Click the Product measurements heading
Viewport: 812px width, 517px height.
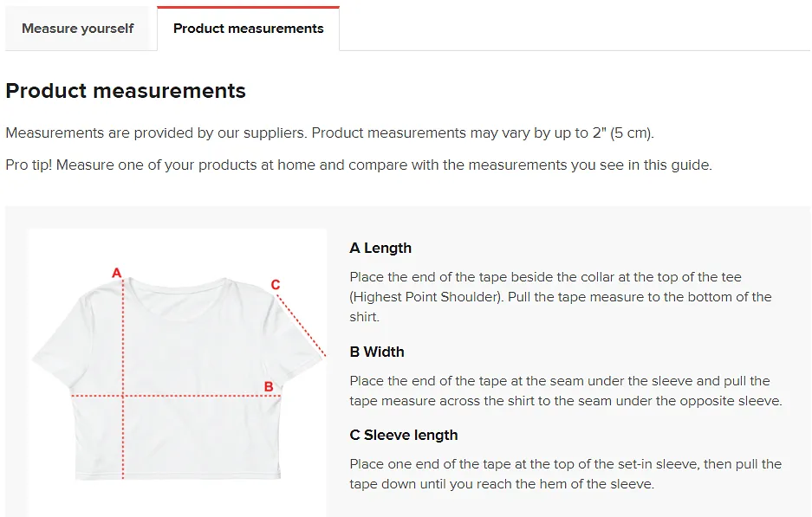pyautogui.click(x=126, y=91)
